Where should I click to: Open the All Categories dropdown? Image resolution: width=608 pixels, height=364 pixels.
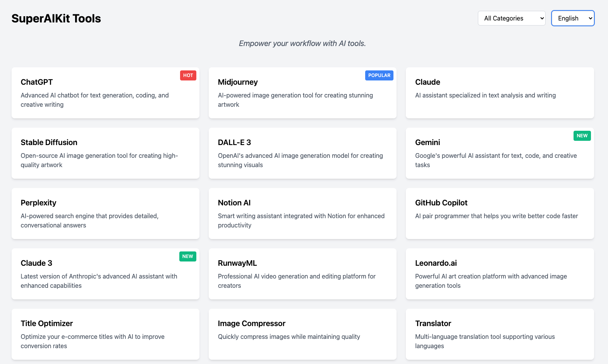click(512, 18)
